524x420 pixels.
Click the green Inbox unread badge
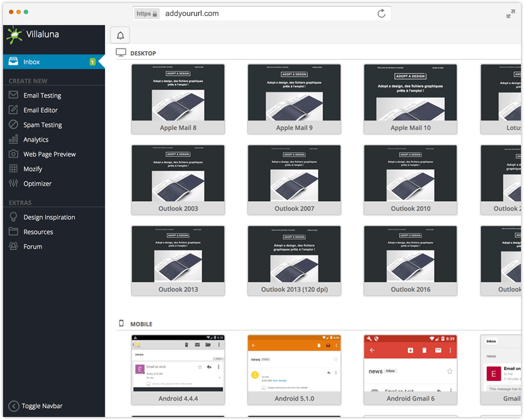click(x=92, y=62)
